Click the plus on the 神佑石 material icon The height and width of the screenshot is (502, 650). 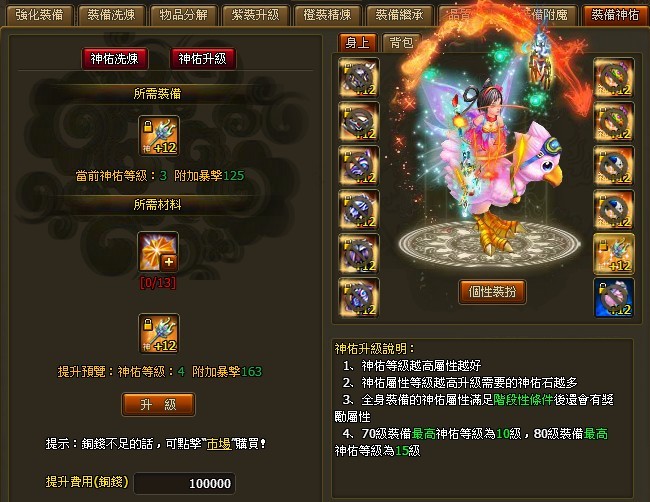(169, 262)
